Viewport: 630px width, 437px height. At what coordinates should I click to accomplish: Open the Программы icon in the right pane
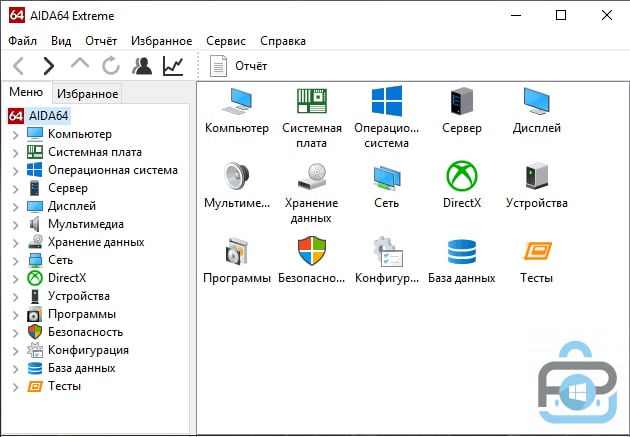coord(237,251)
